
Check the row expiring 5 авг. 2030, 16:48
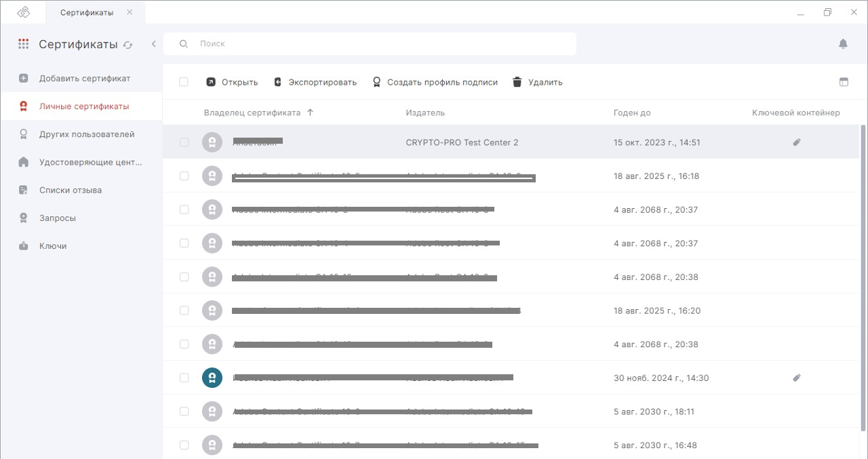184,445
